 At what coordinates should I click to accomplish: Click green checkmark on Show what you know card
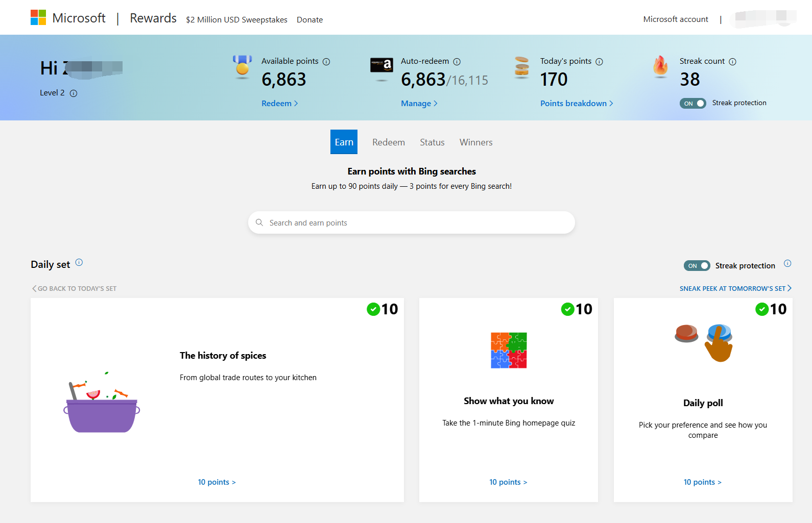pos(568,309)
